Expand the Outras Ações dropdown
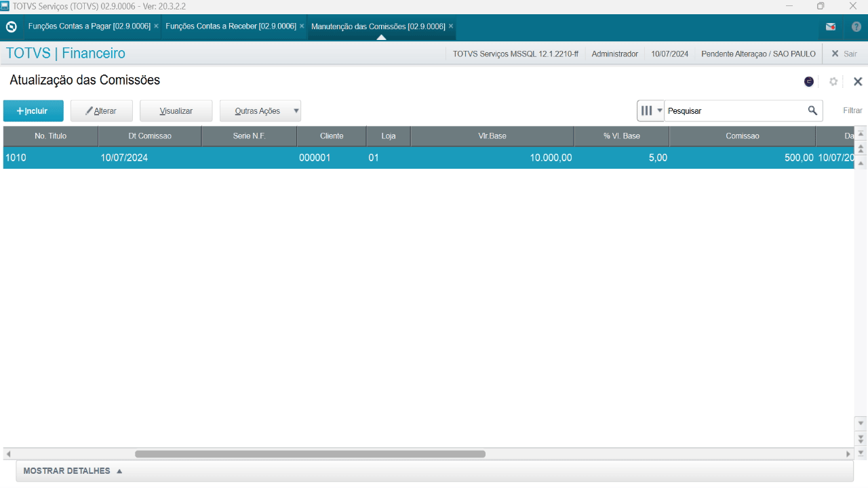 coord(260,110)
